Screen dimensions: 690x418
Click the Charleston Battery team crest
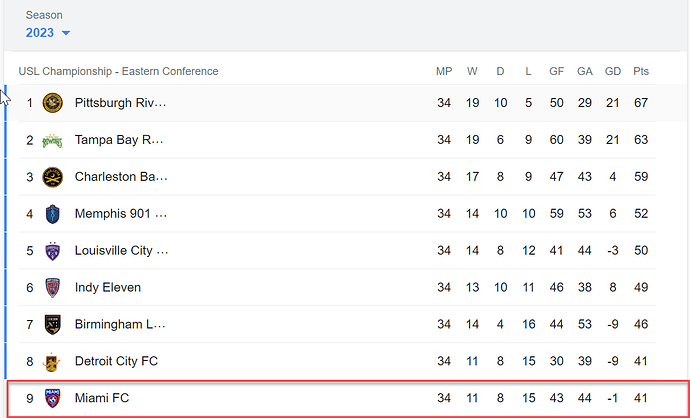(52, 177)
